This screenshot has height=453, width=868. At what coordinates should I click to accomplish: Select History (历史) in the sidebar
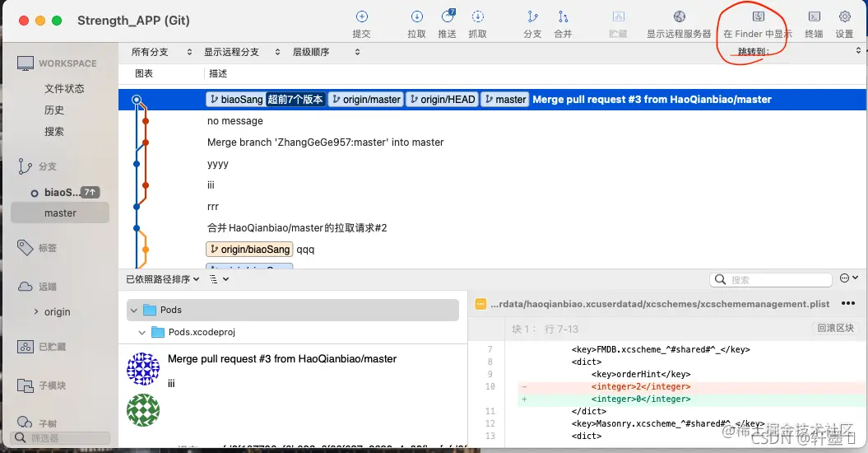pos(54,110)
